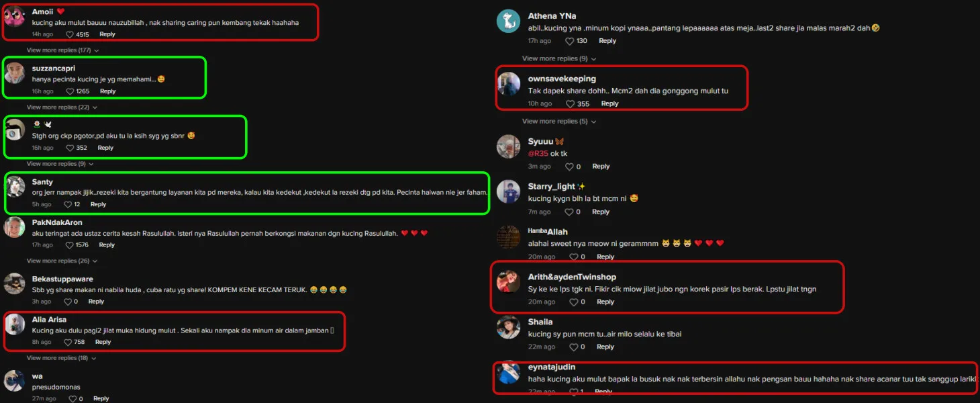Like Santy's comment showing 12 likes

tap(68, 204)
